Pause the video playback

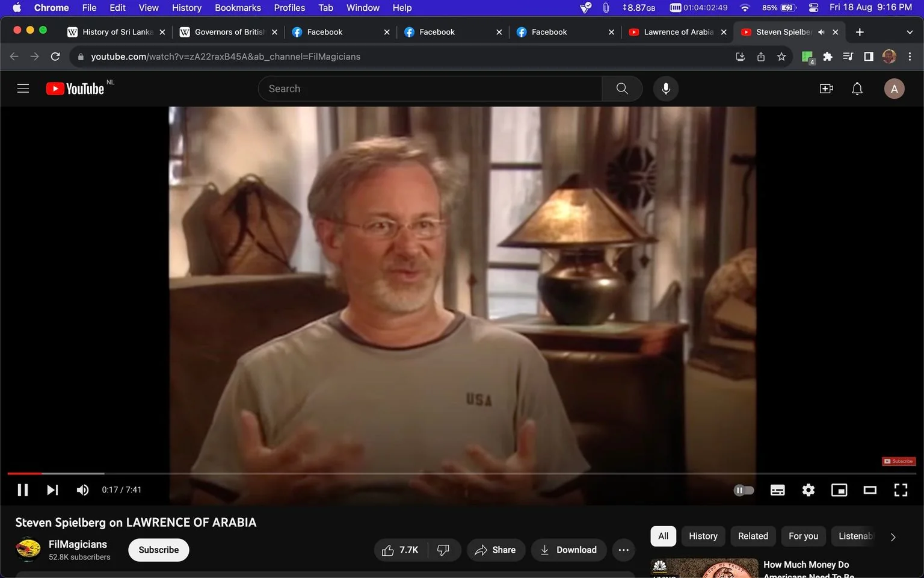(23, 490)
